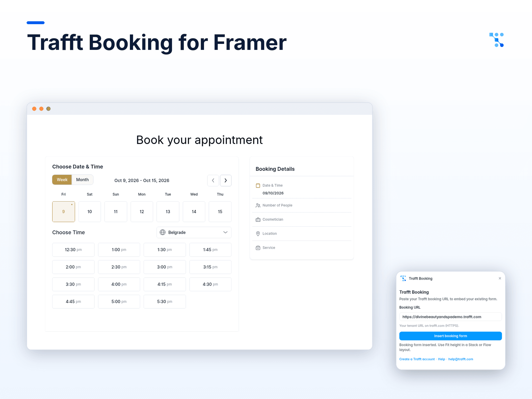Viewport: 532px width, 399px height.
Task: Click the Location row label
Action: coord(270,234)
